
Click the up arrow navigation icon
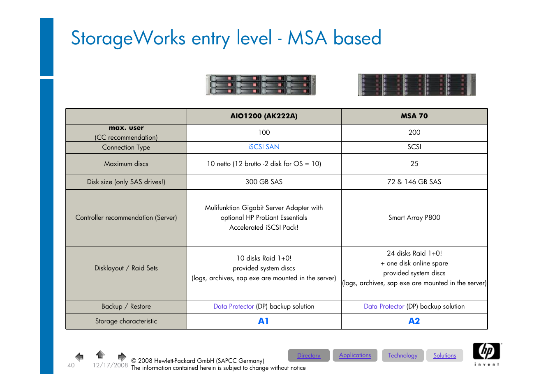click(x=100, y=354)
